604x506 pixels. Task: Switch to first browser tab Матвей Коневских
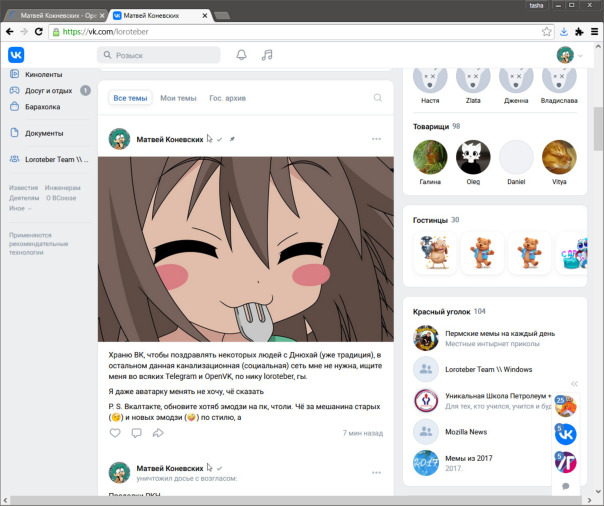point(56,15)
